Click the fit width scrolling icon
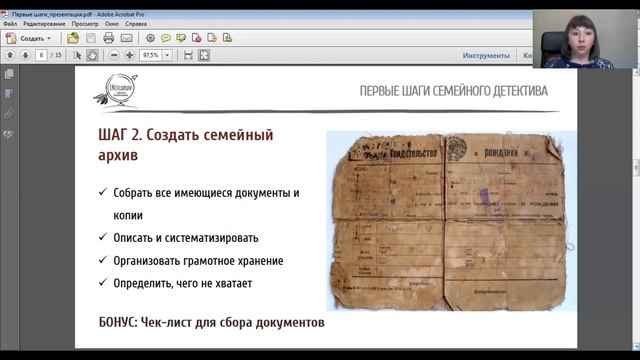The image size is (640, 360). (x=188, y=55)
